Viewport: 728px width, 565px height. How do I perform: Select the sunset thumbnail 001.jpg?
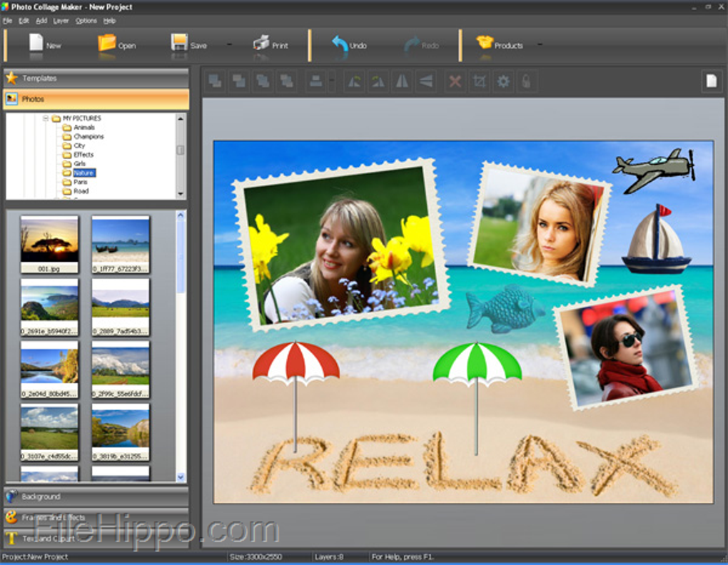click(x=49, y=243)
